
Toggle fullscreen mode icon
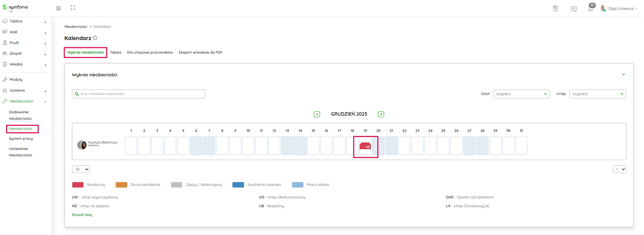pyautogui.click(x=73, y=8)
